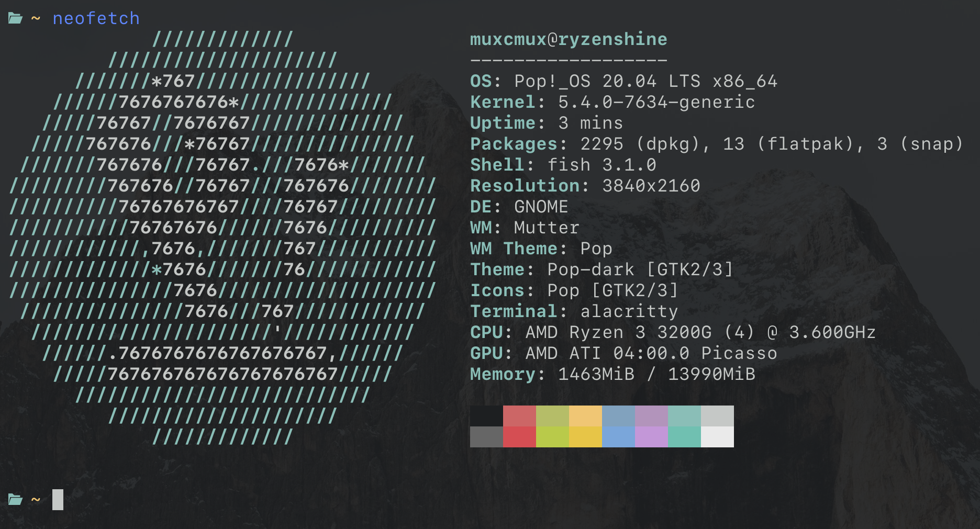Viewport: 980px width, 529px height.
Task: Click the bright red swatch in the bottom palette row
Action: 519,437
